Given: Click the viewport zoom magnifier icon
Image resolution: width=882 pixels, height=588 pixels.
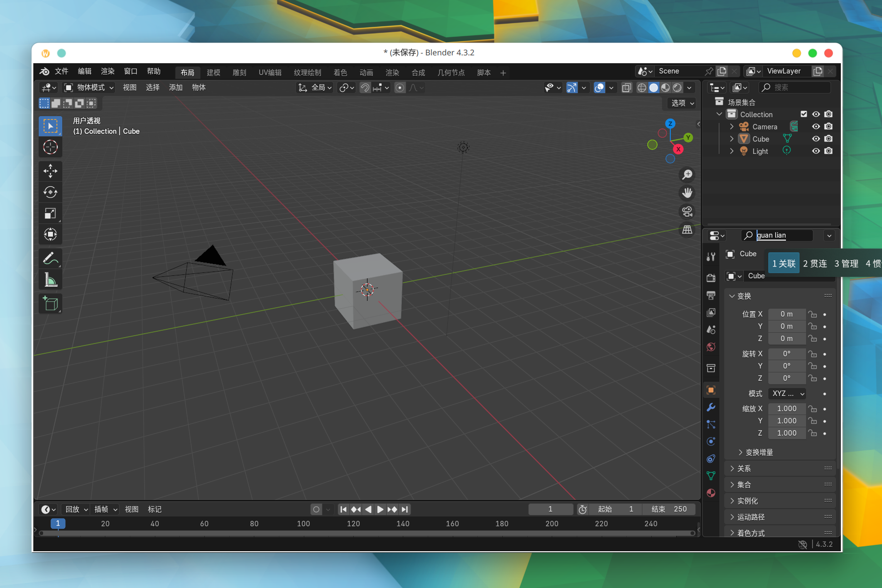Looking at the screenshot, I should [687, 174].
